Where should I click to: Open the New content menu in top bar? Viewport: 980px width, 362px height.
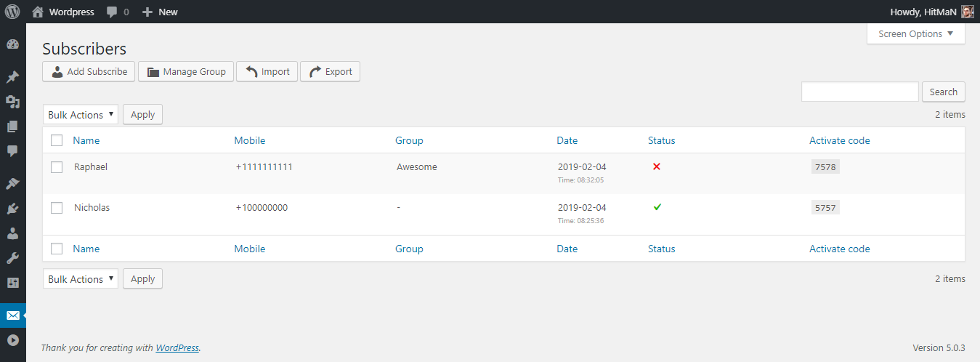pos(160,12)
